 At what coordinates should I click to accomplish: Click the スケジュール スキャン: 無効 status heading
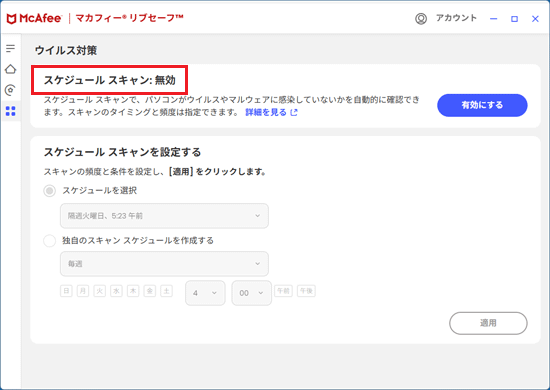click(109, 80)
